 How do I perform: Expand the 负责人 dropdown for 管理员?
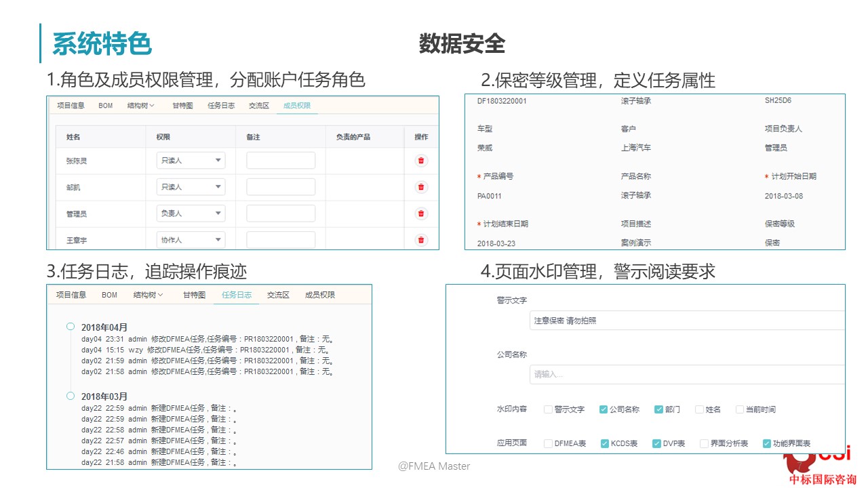pyautogui.click(x=191, y=213)
